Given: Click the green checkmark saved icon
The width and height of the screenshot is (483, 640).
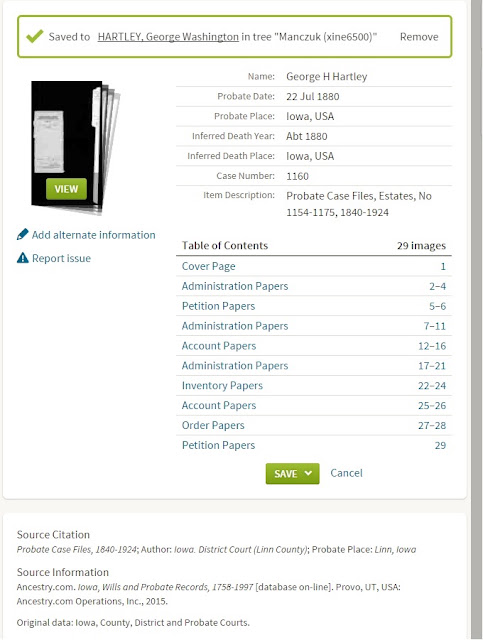Looking at the screenshot, I should 35,36.
